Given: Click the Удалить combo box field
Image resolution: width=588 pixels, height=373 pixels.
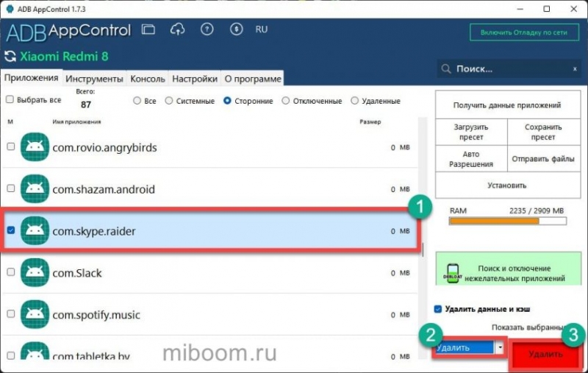Looking at the screenshot, I should [465, 348].
